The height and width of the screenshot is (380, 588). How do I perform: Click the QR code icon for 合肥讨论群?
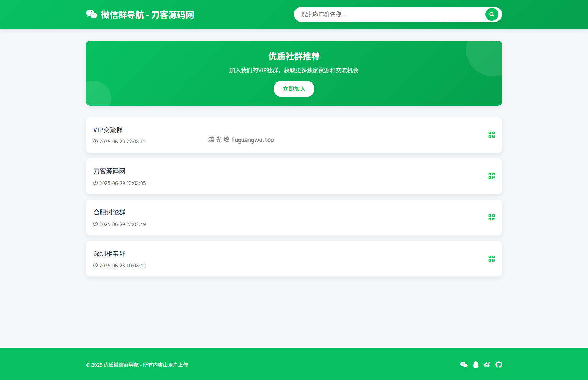(x=492, y=217)
